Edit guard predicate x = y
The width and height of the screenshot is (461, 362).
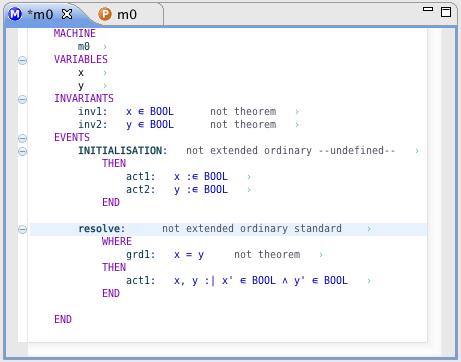point(189,255)
